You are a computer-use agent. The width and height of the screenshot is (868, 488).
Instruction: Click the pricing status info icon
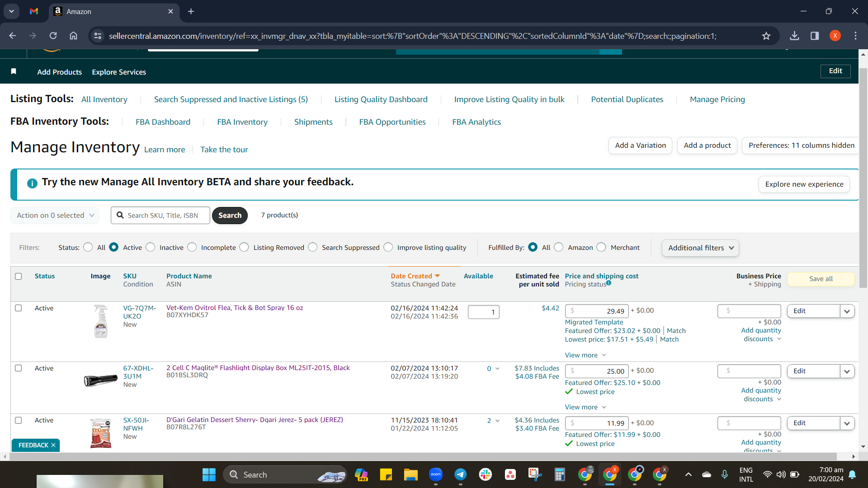coord(609,283)
